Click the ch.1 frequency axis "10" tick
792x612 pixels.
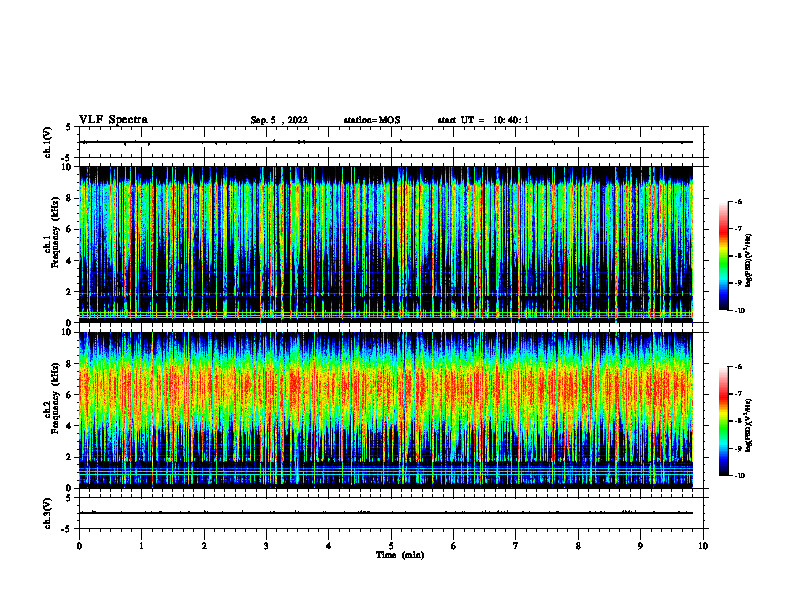(67, 167)
